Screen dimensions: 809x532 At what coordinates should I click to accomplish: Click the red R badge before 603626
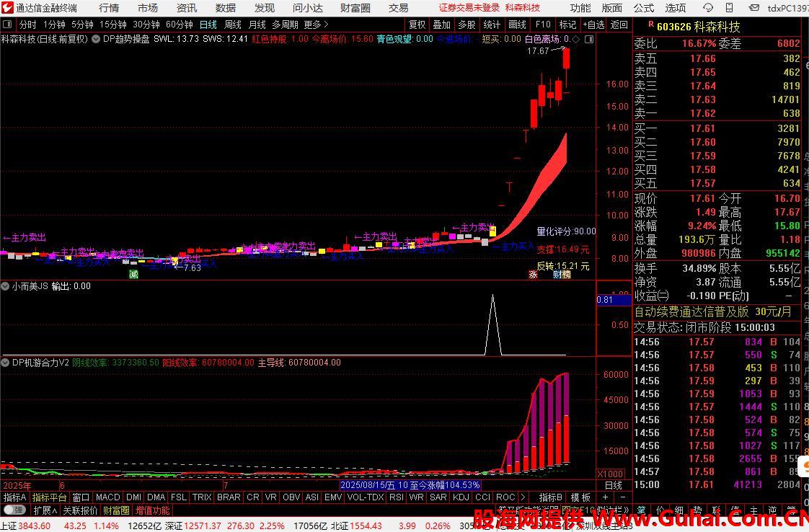point(650,25)
